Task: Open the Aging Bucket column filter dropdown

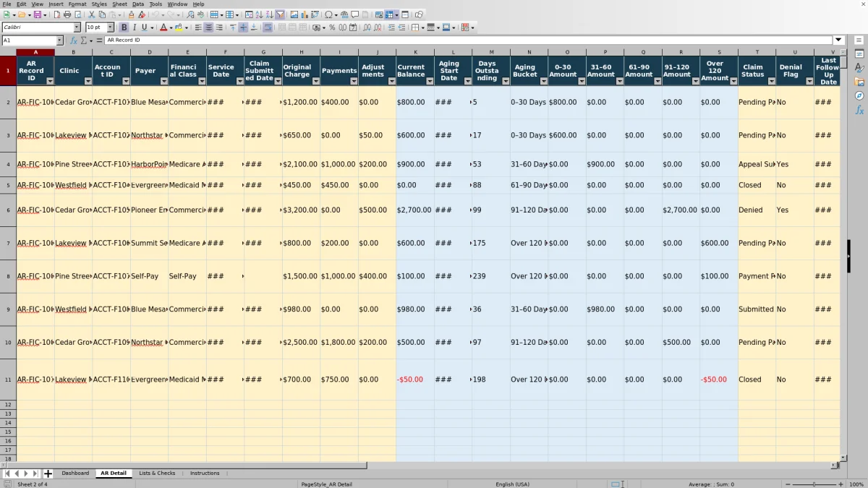Action: [x=542, y=82]
